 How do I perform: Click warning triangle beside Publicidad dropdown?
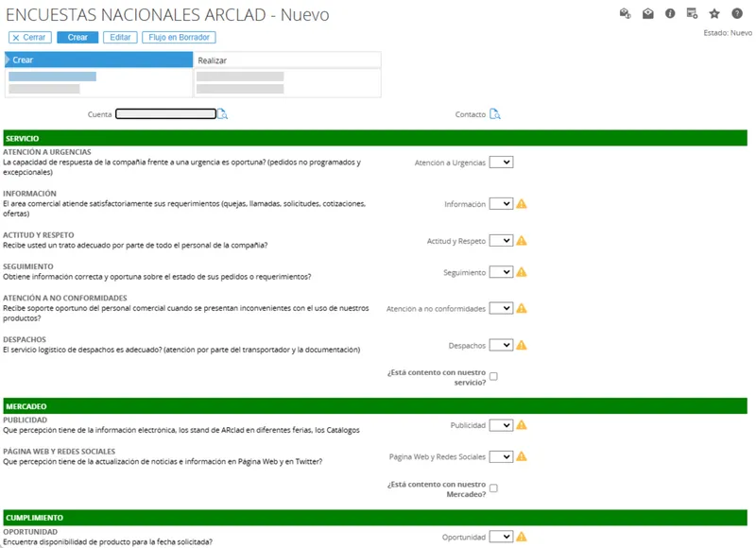(x=522, y=425)
